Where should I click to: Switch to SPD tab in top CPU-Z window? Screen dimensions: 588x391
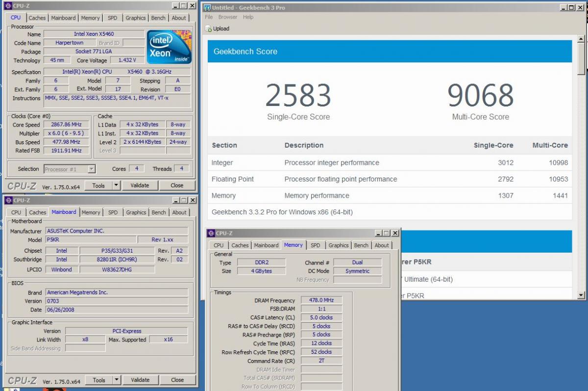(x=113, y=18)
